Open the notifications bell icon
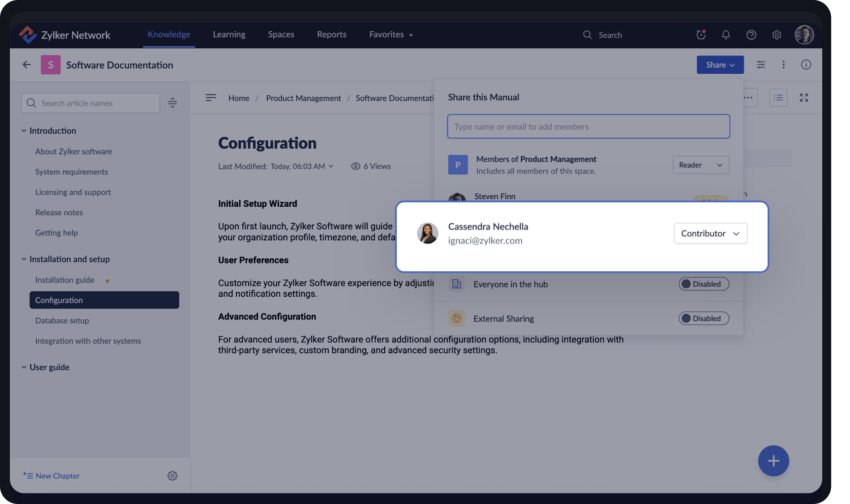Viewport: 850px width, 504px height. click(726, 34)
